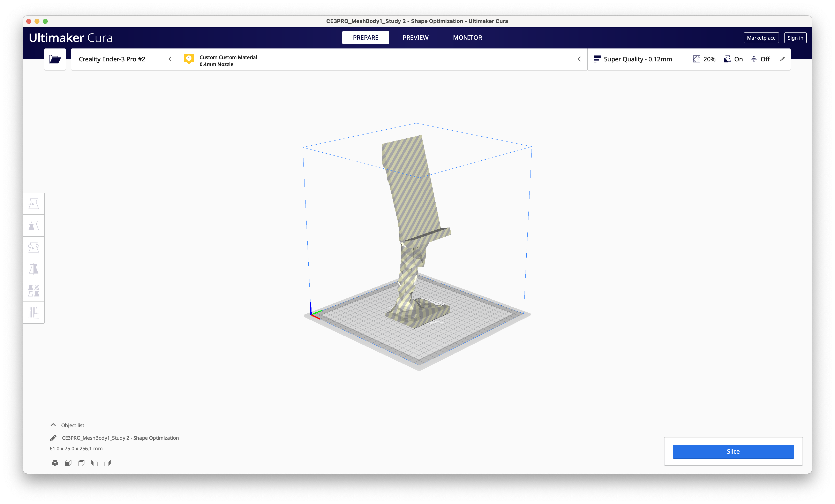Switch to left side view icon
Screen dimensions: 835x504
click(95, 463)
